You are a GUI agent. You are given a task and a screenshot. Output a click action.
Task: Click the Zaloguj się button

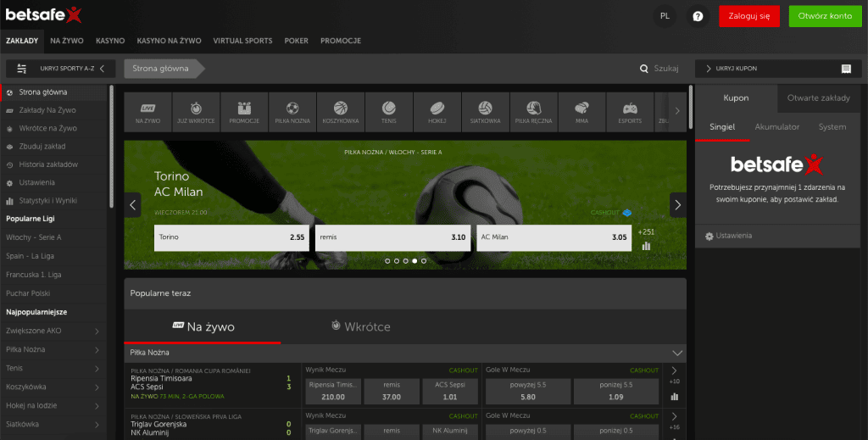[749, 16]
